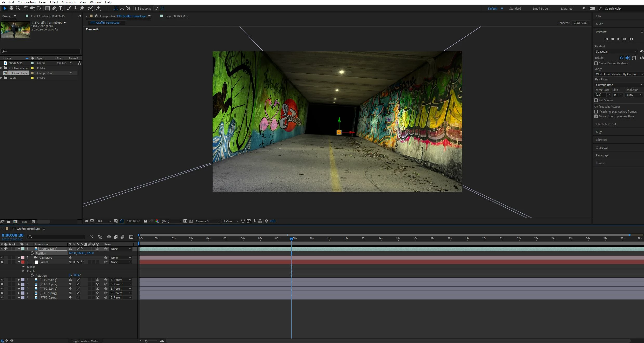Hide the FTFGr4.png layer
The width and height of the screenshot is (644, 343).
2,280
